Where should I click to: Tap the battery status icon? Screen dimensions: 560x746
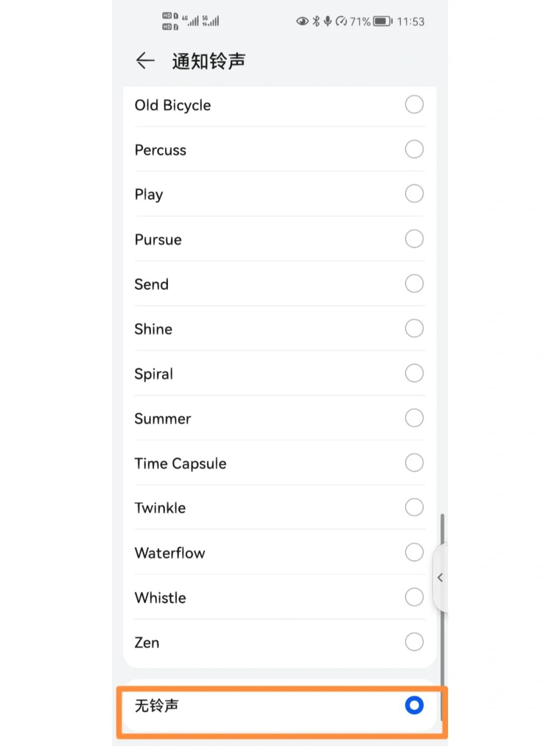pos(383,21)
